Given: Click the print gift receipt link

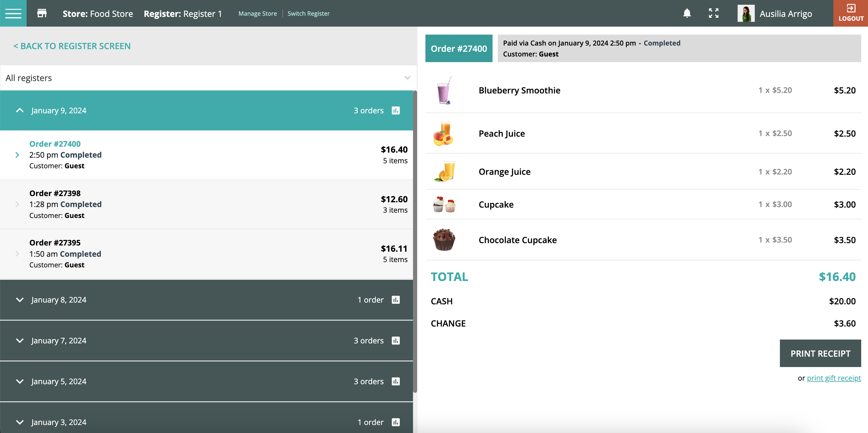Looking at the screenshot, I should (x=834, y=378).
